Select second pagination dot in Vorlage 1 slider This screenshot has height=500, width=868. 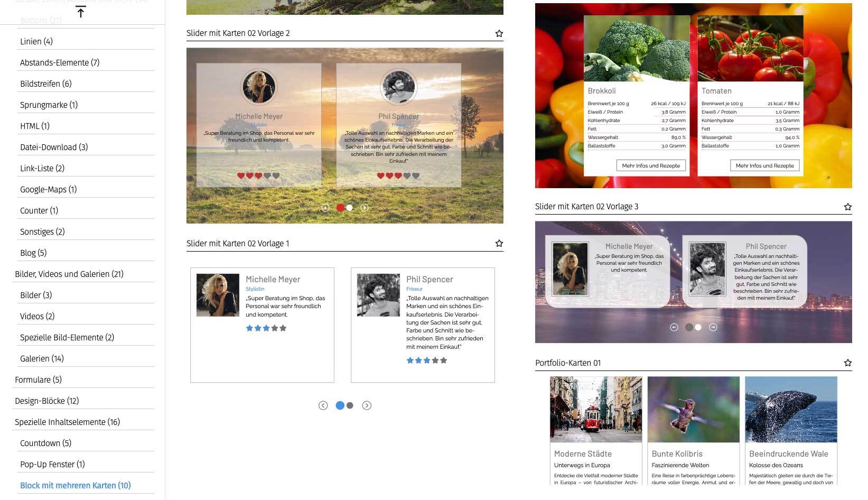(x=350, y=405)
